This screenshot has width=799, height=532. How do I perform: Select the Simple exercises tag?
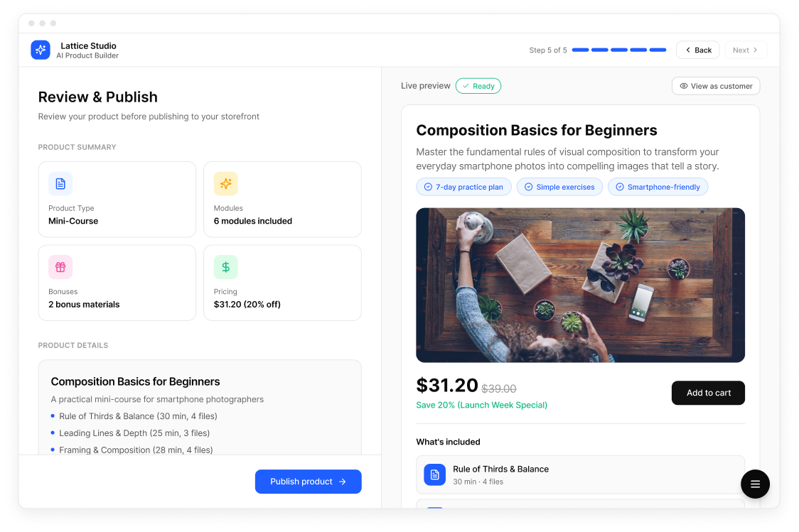point(559,187)
